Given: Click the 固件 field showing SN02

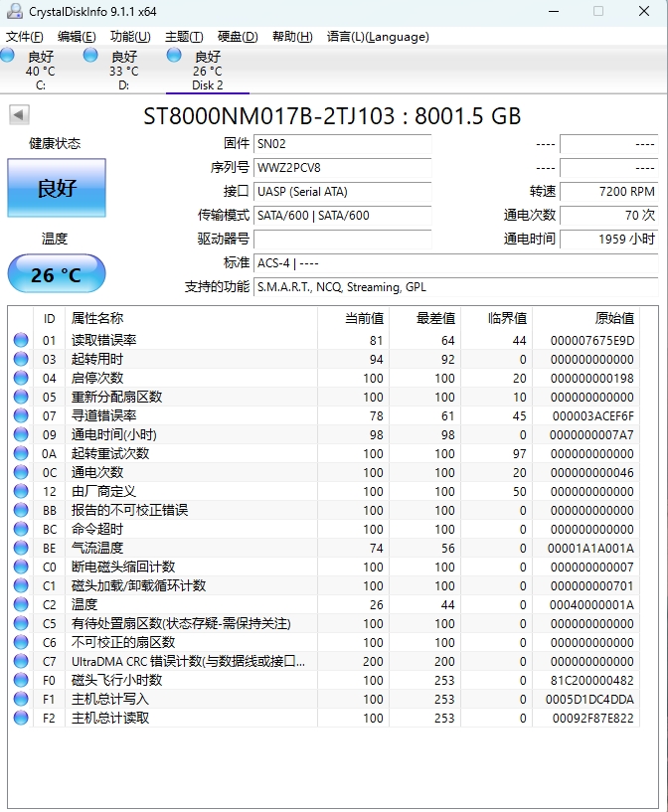Looking at the screenshot, I should pos(342,144).
